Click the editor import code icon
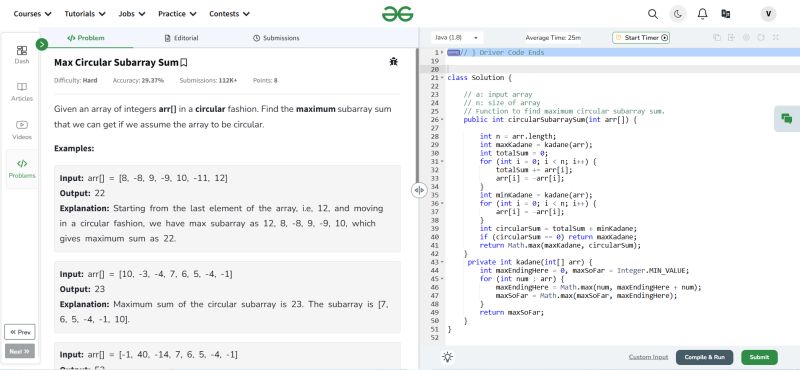 [731, 37]
